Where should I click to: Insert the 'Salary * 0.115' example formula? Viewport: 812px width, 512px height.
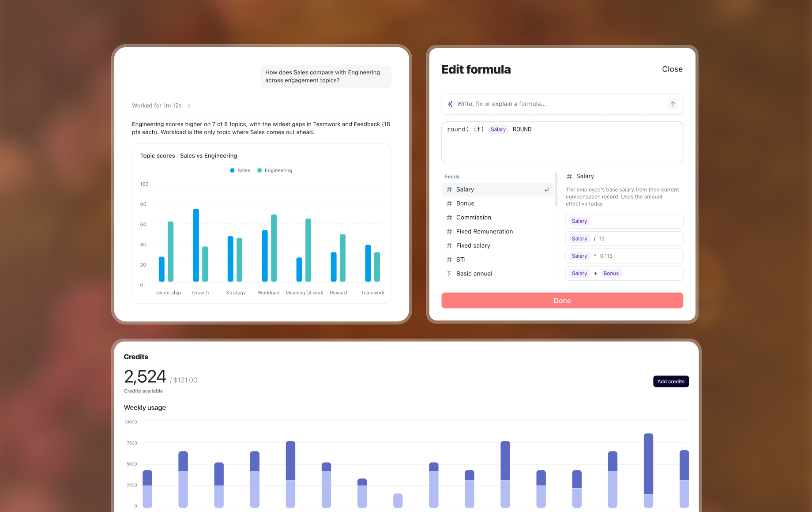pos(624,256)
